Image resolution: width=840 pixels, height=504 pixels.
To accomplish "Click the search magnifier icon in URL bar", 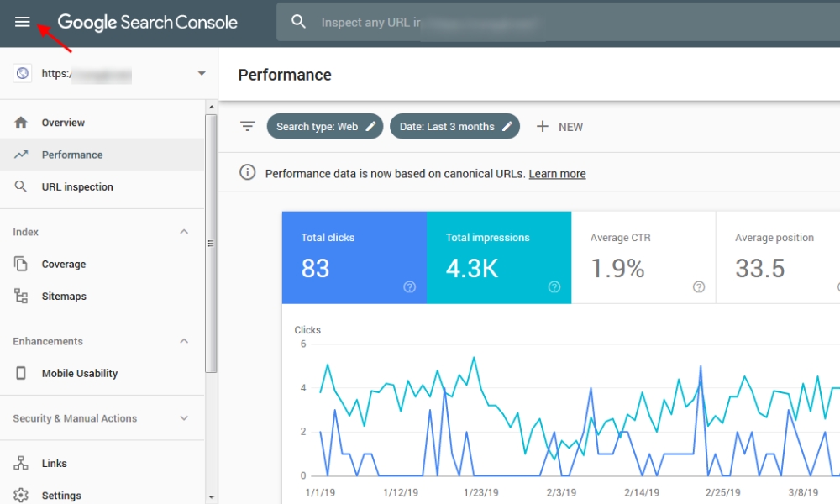I will pyautogui.click(x=298, y=22).
